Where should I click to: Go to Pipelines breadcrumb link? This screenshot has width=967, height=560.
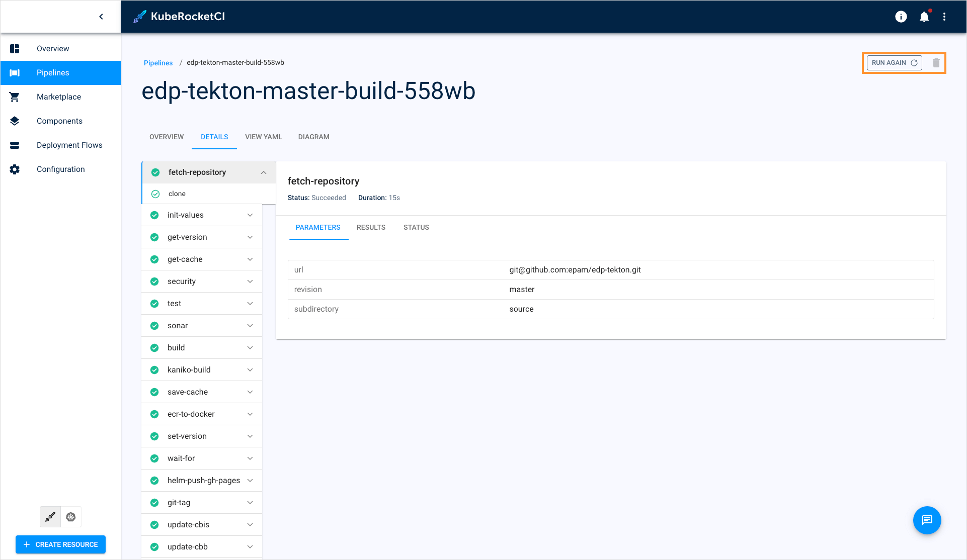[158, 63]
